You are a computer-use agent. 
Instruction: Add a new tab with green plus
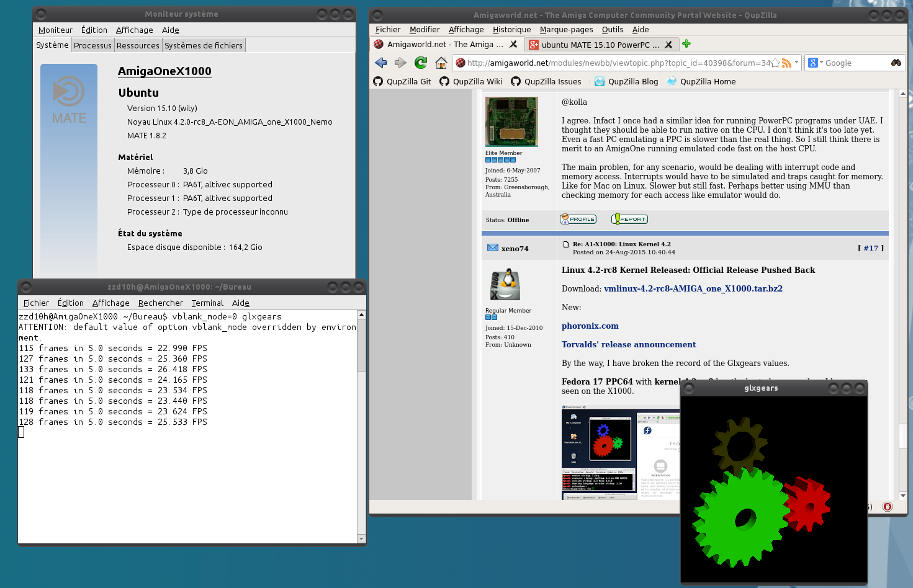(686, 44)
